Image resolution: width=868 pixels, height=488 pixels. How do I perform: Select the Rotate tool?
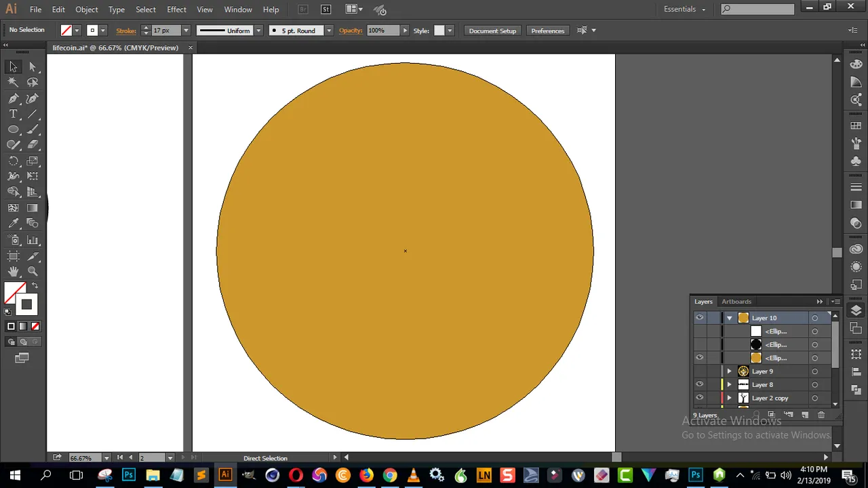(13, 161)
